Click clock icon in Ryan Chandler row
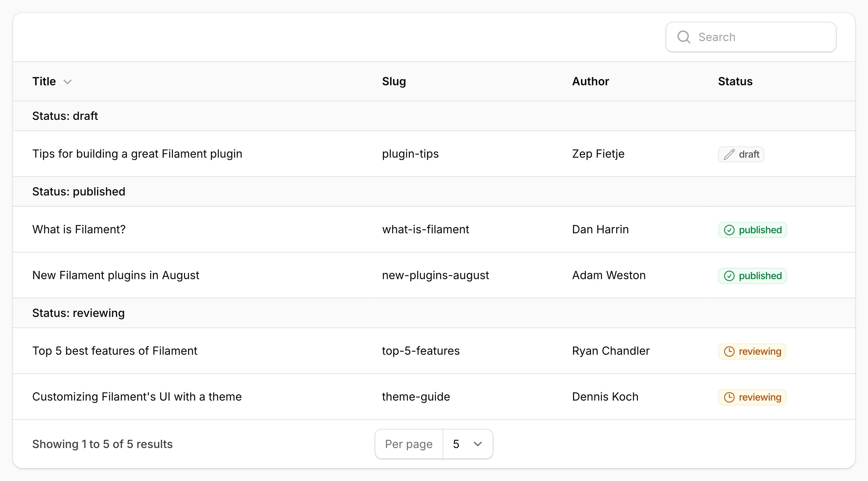 click(729, 352)
